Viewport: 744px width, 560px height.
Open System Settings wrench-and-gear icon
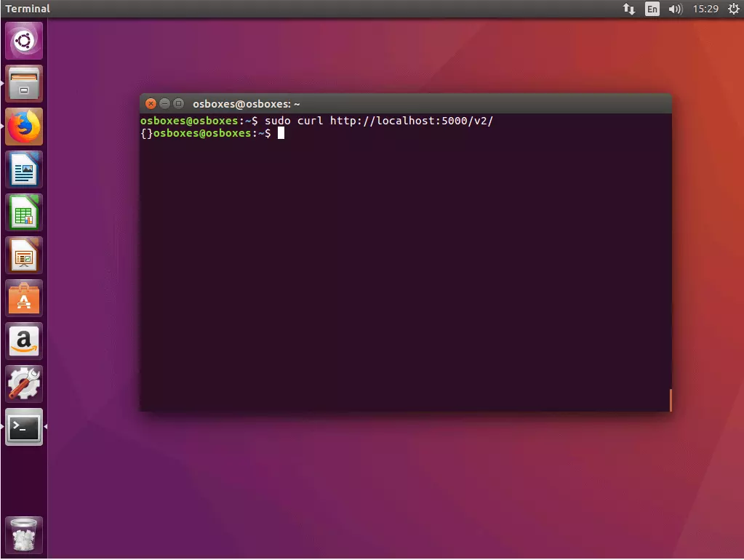pos(24,384)
